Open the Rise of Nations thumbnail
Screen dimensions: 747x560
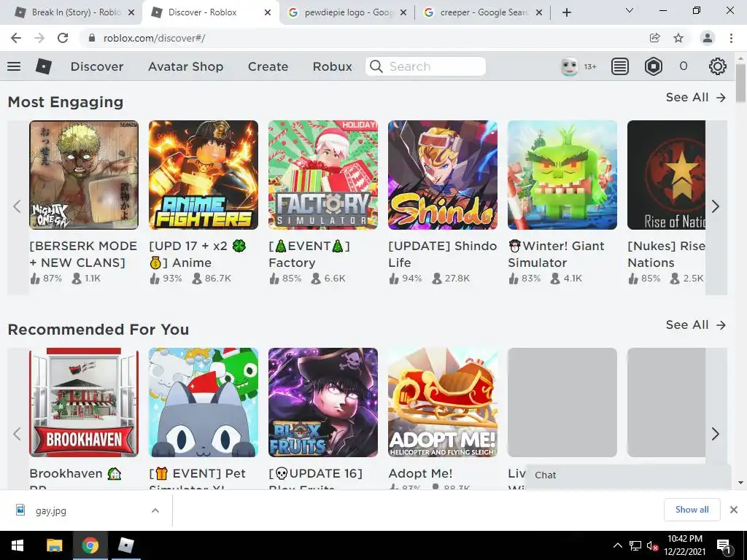pyautogui.click(x=666, y=175)
